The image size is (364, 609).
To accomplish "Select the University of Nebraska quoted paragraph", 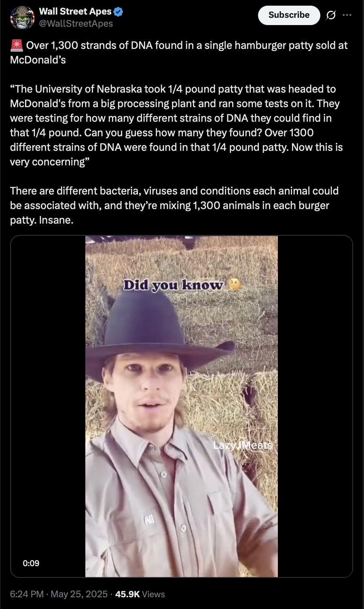I will 176,125.
